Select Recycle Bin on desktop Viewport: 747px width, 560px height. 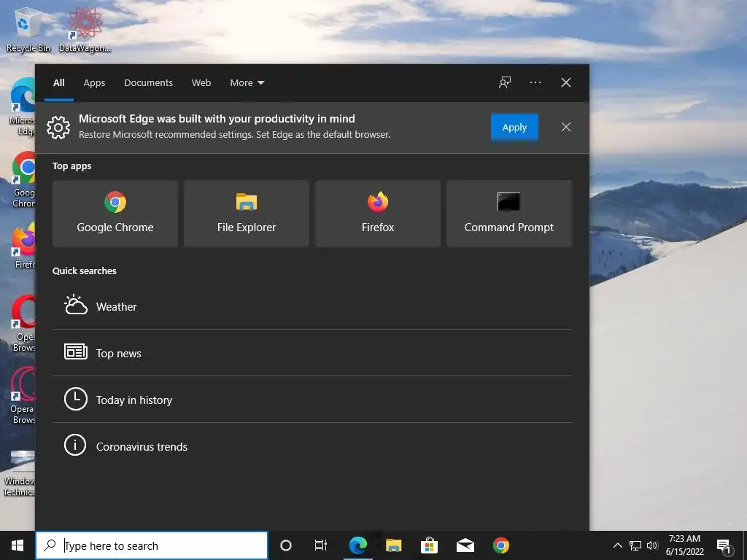28,30
